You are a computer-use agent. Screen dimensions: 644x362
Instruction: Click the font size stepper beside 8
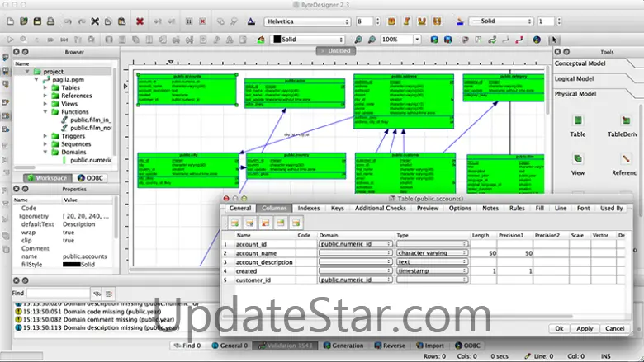click(x=377, y=21)
